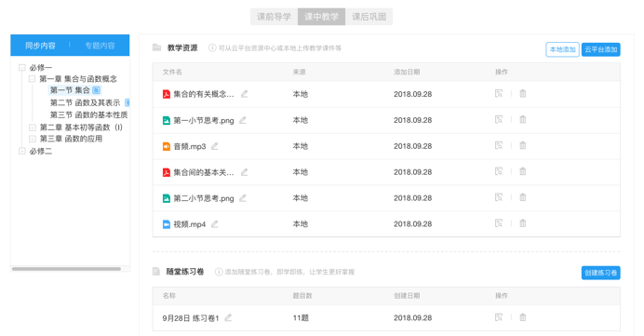Collapse the 必修一 tree node
Image resolution: width=644 pixels, height=336 pixels.
coord(22,67)
